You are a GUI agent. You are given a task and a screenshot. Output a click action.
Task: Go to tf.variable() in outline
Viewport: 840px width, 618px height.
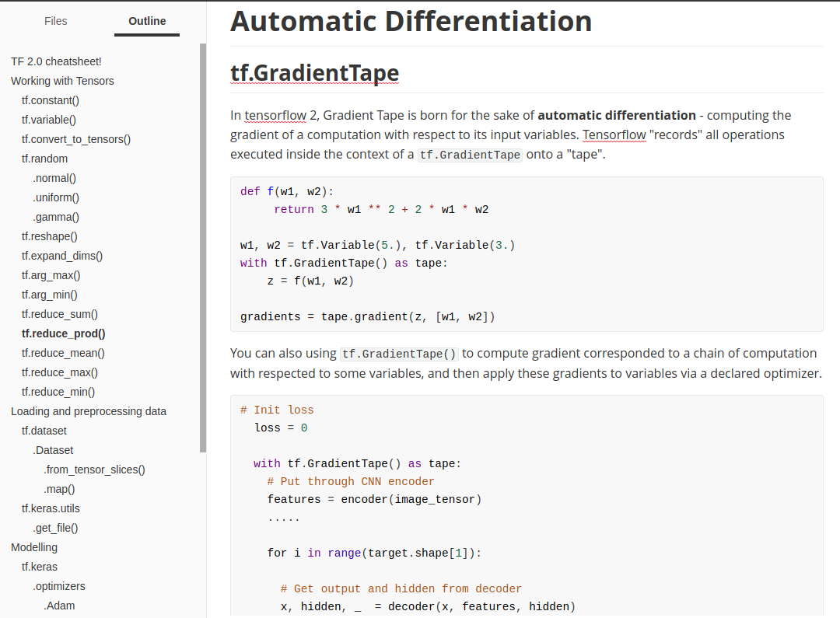[49, 120]
